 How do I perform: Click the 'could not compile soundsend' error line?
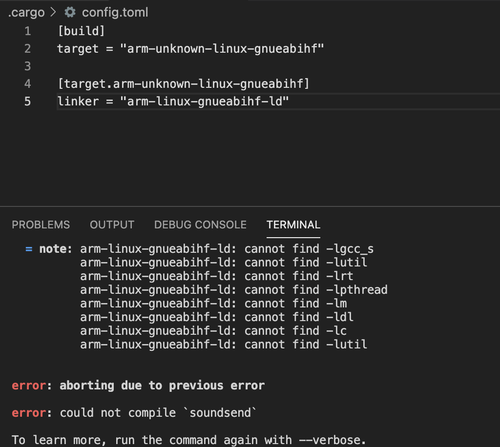tap(134, 413)
